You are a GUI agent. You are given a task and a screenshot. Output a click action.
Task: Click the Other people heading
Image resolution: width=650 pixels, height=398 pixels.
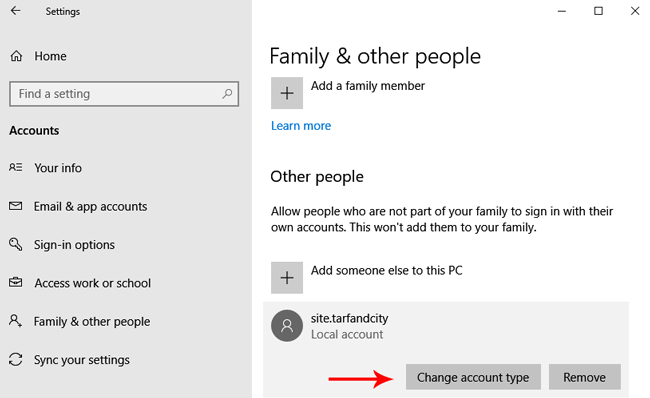click(x=317, y=177)
